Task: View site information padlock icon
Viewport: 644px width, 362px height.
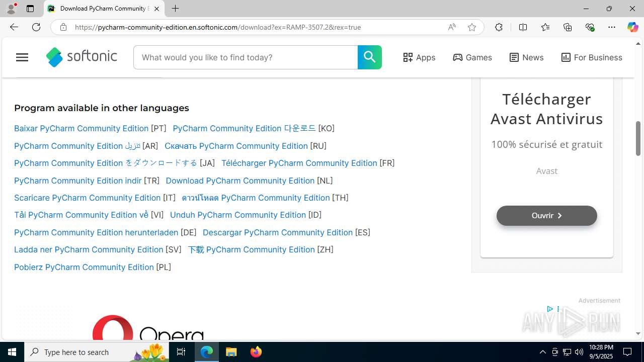Action: point(63,27)
